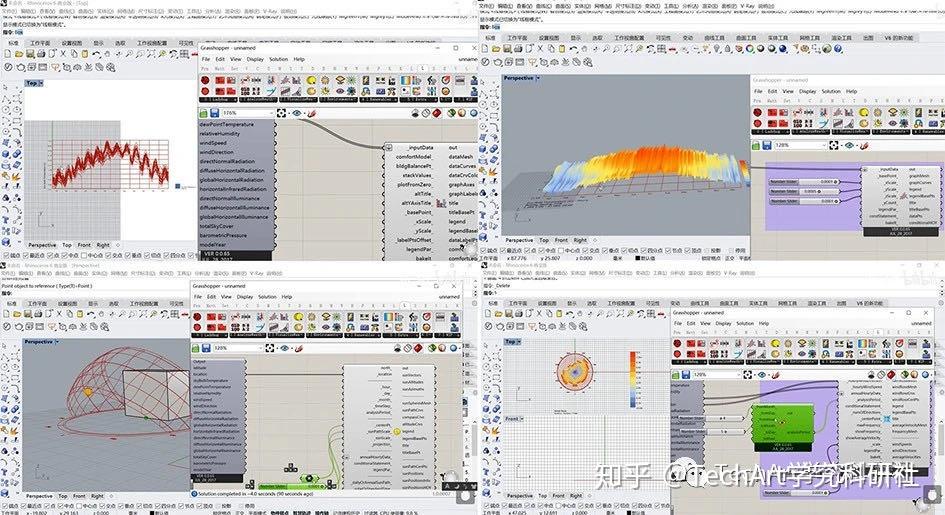
Task: Click red shaded preview icon in sun path window
Action: [x=419, y=348]
